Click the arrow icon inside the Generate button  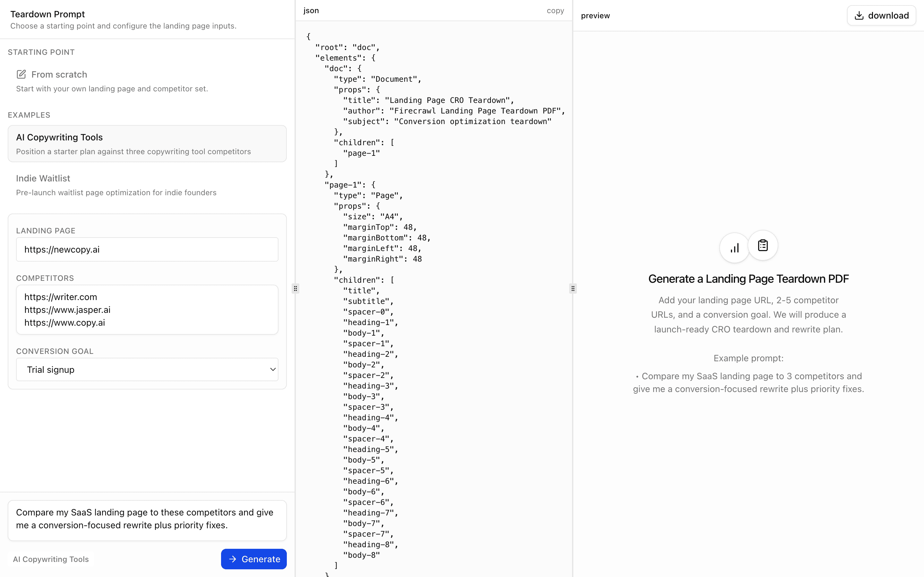[232, 559]
